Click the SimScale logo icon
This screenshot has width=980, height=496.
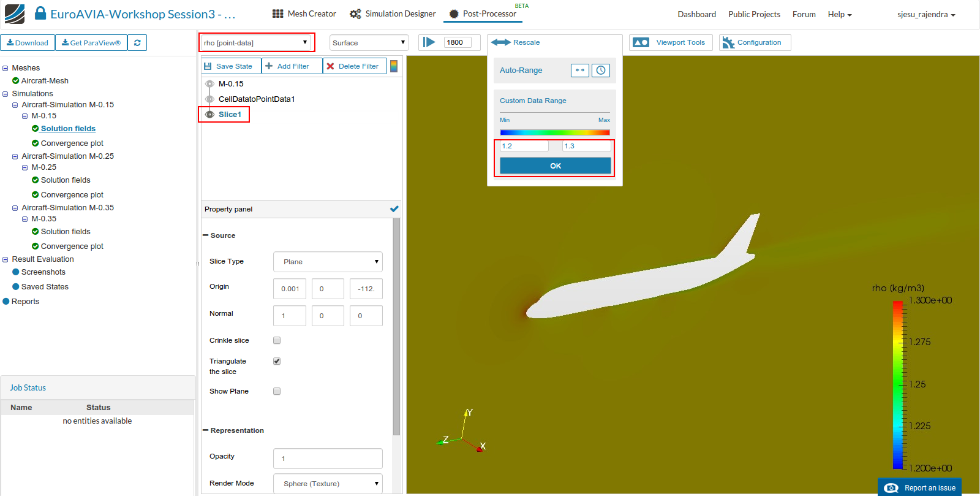click(x=15, y=13)
